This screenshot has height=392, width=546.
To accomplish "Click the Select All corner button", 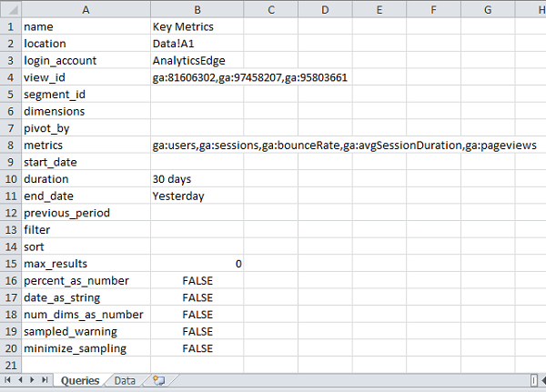I will pyautogui.click(x=11, y=9).
